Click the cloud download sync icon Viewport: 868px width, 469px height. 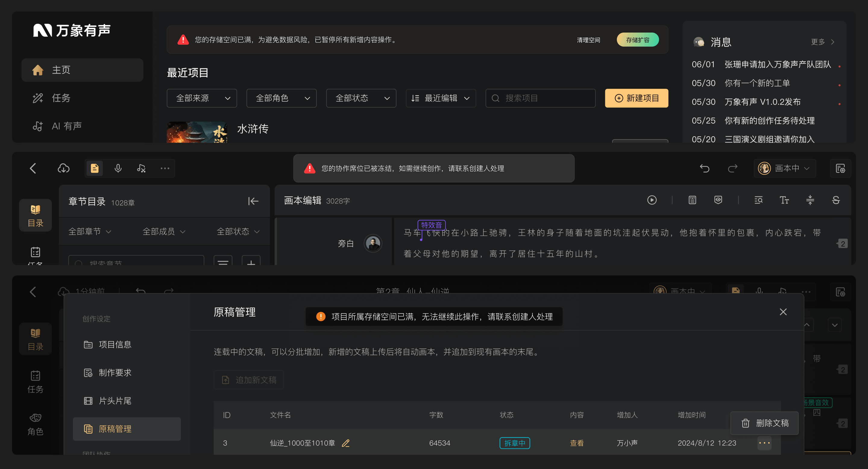[63, 168]
